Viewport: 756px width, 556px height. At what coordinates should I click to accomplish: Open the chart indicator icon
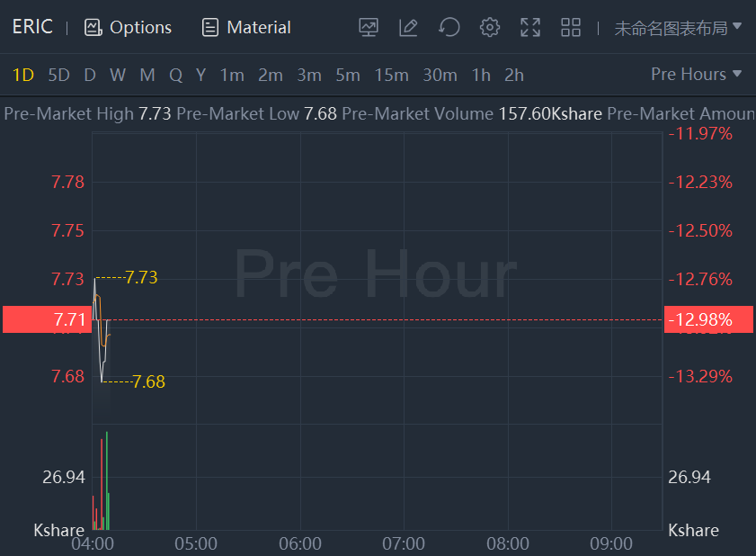(x=368, y=27)
